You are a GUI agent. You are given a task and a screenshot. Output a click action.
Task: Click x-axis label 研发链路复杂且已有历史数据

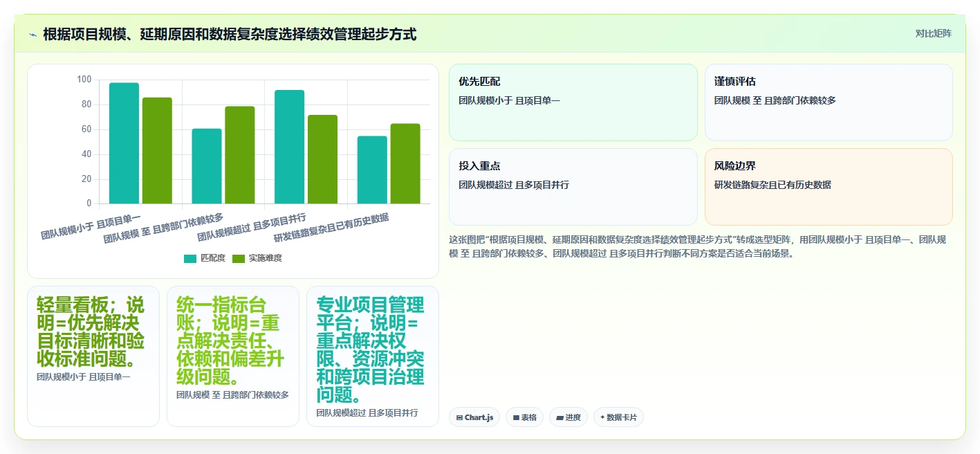click(x=331, y=228)
